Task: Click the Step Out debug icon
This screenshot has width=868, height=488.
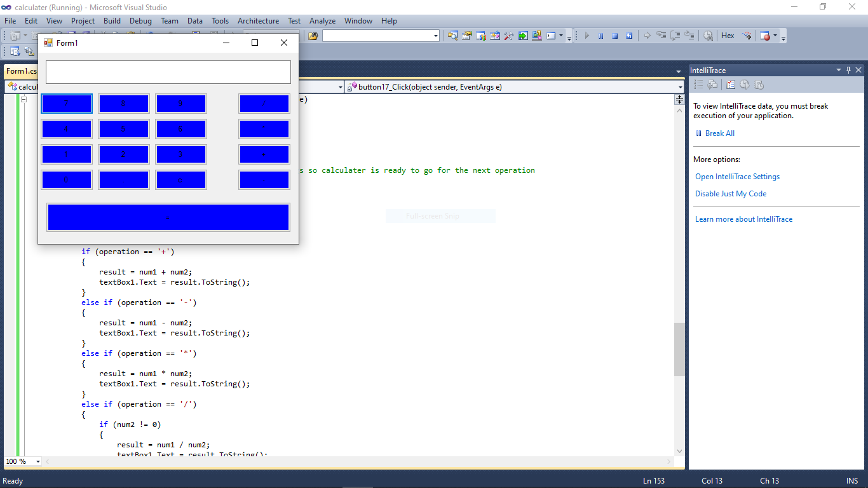Action: click(689, 36)
